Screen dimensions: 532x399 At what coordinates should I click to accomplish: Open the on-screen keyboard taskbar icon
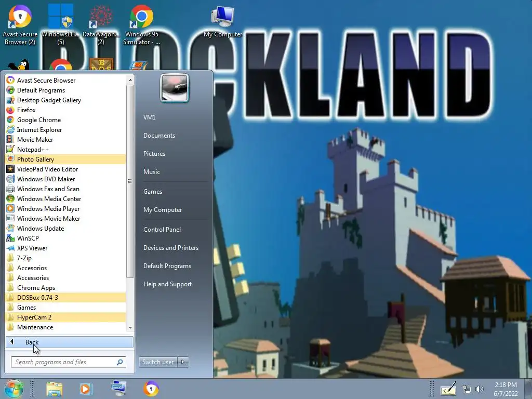118,388
